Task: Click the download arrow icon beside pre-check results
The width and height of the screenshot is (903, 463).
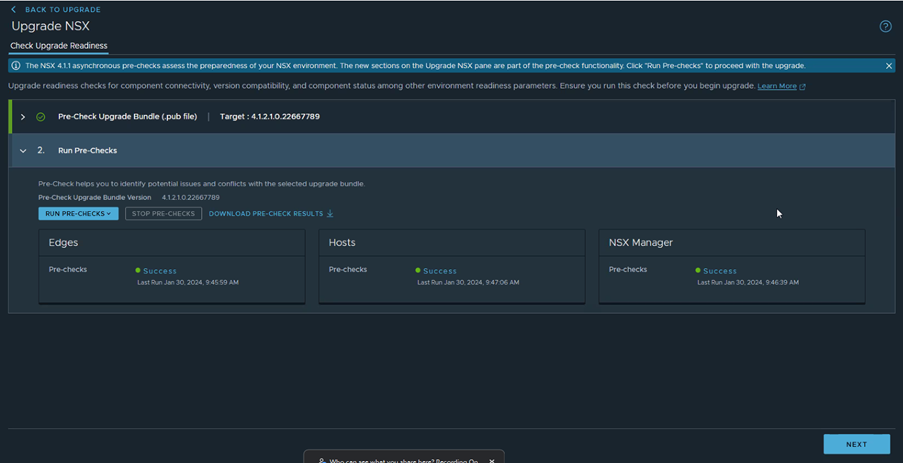Action: (x=330, y=214)
